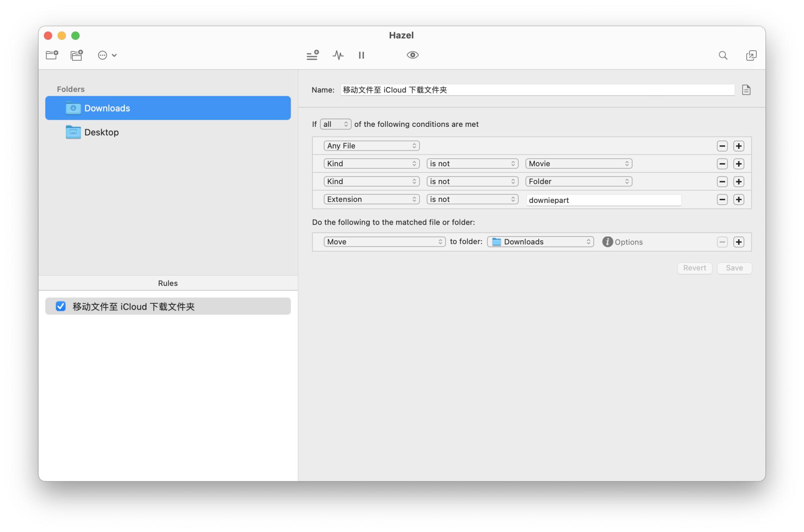Click the eye preview icon
The height and width of the screenshot is (532, 804).
pyautogui.click(x=412, y=55)
